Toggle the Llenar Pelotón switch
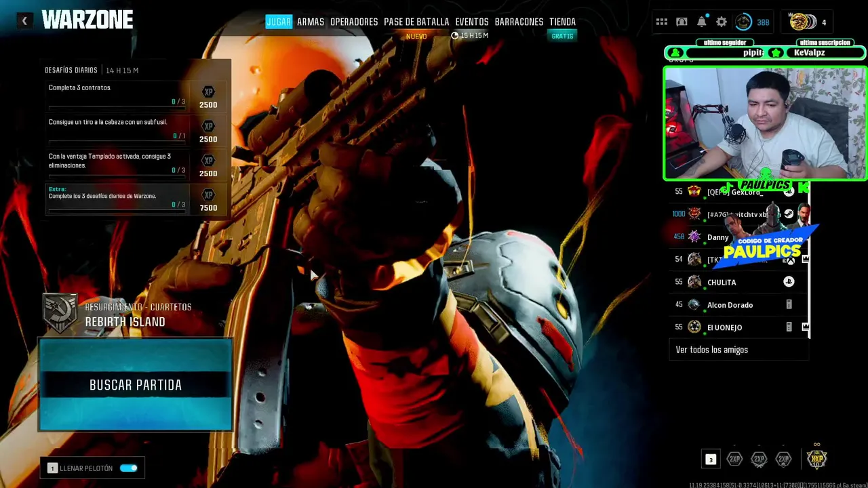 tap(128, 468)
